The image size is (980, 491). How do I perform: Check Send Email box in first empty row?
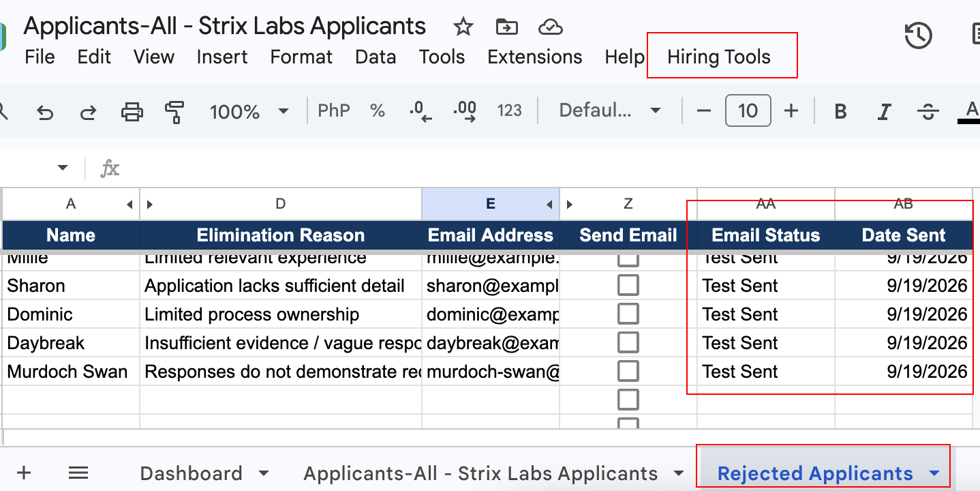tap(628, 400)
